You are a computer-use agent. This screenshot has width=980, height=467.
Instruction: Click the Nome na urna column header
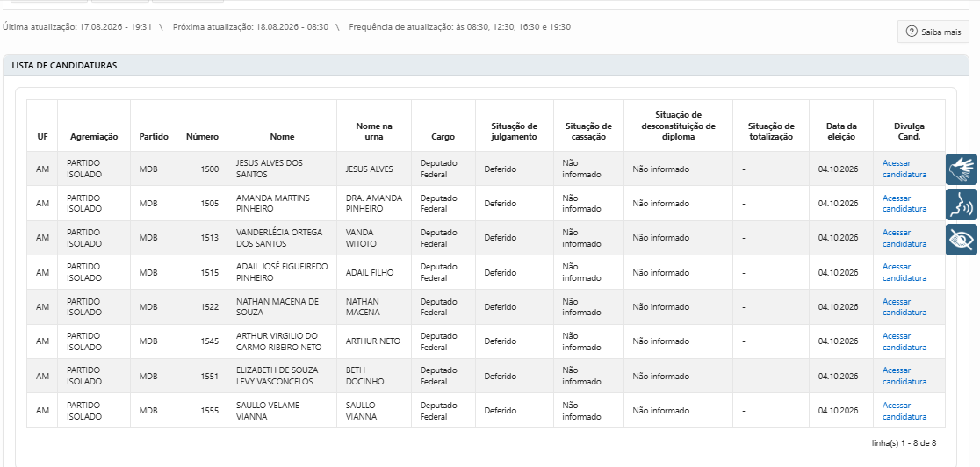pos(374,132)
